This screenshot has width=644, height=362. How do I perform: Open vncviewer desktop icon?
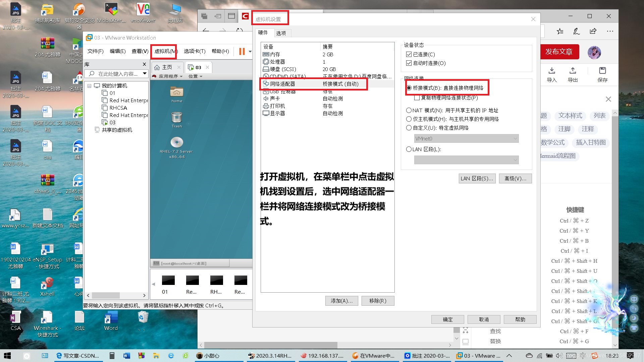[x=143, y=13]
